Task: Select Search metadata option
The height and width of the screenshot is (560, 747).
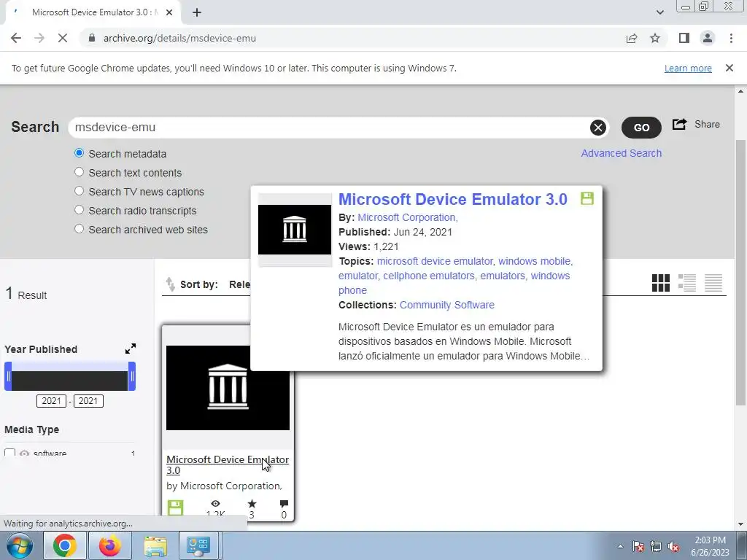Action: [x=79, y=153]
